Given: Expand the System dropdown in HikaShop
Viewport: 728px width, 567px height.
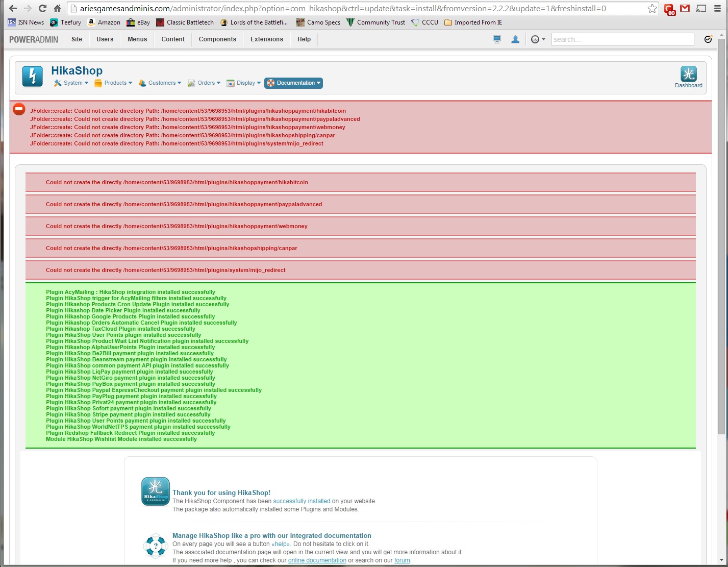Looking at the screenshot, I should click(71, 83).
